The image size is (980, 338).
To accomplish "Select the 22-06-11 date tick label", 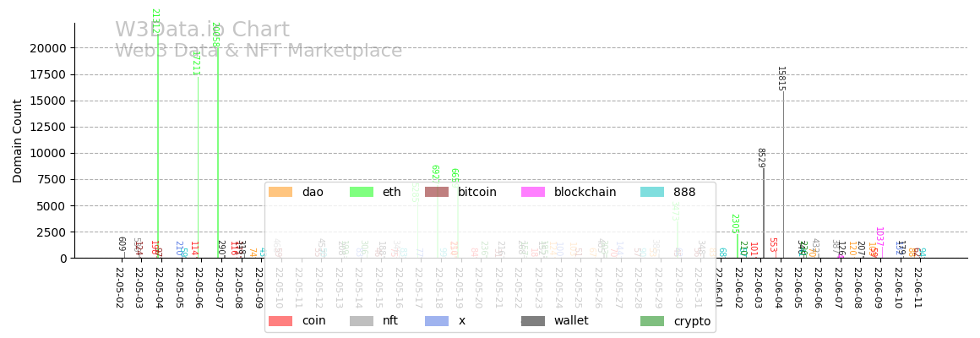I will (917, 288).
